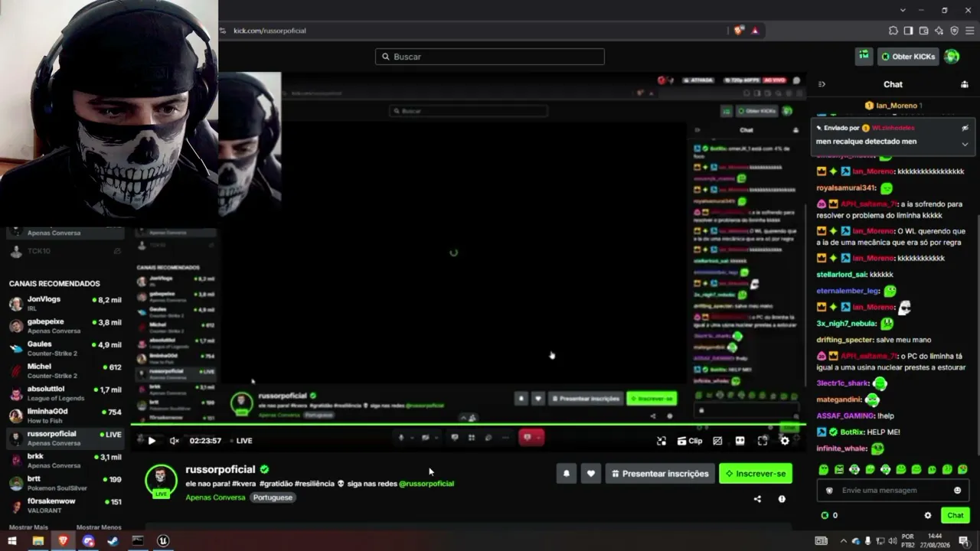Open the KICKs balance icon showing 0
Viewport: 980px width, 551px height.
825,516
